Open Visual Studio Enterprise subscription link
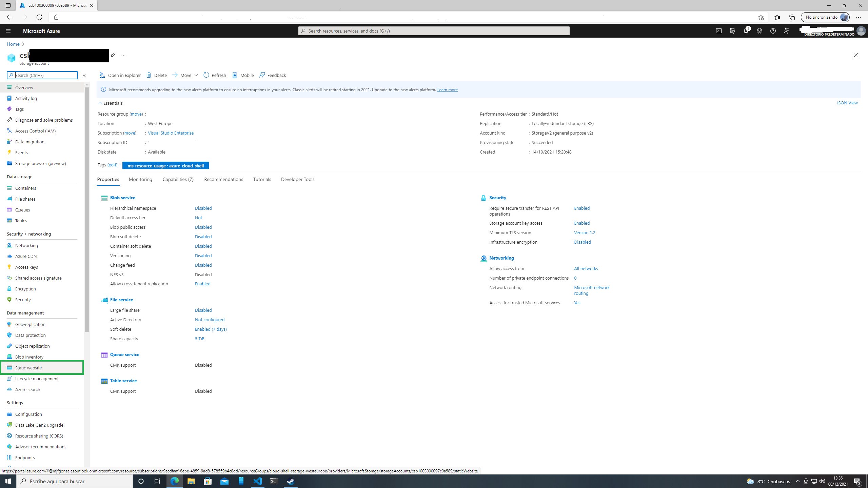Image resolution: width=868 pixels, height=488 pixels. [x=171, y=133]
